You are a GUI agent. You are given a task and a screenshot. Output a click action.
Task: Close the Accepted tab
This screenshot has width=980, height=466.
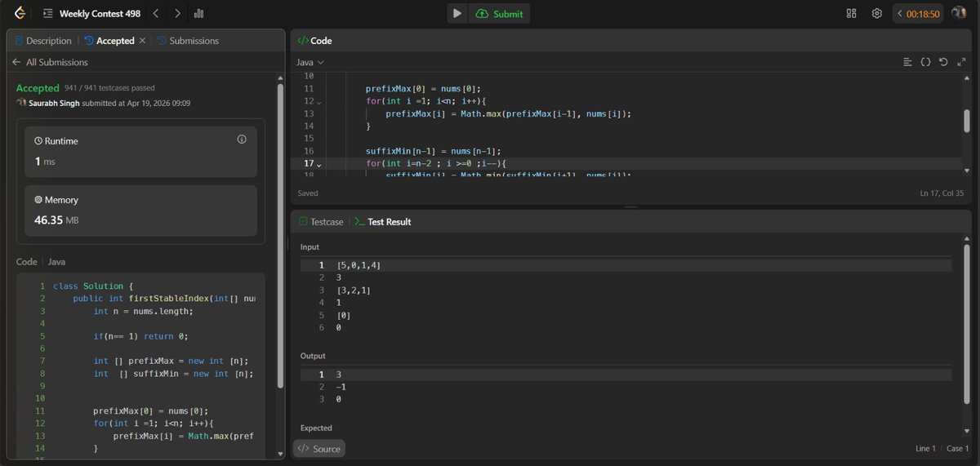(142, 41)
